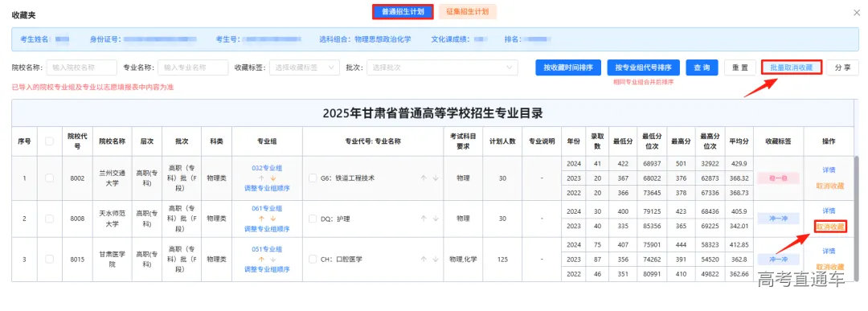Click the 最高分位次 value 58323

(710, 244)
